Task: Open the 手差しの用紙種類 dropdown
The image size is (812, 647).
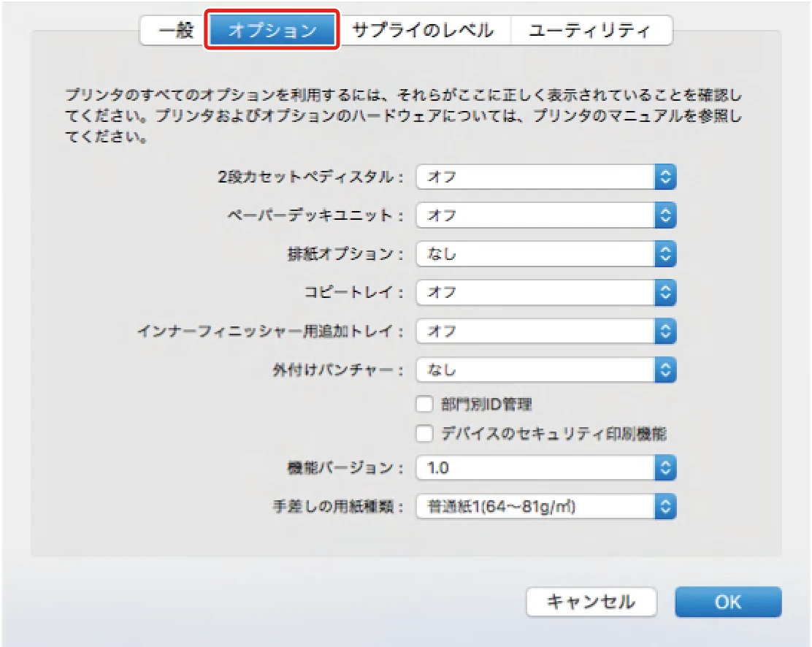Action: pos(545,507)
